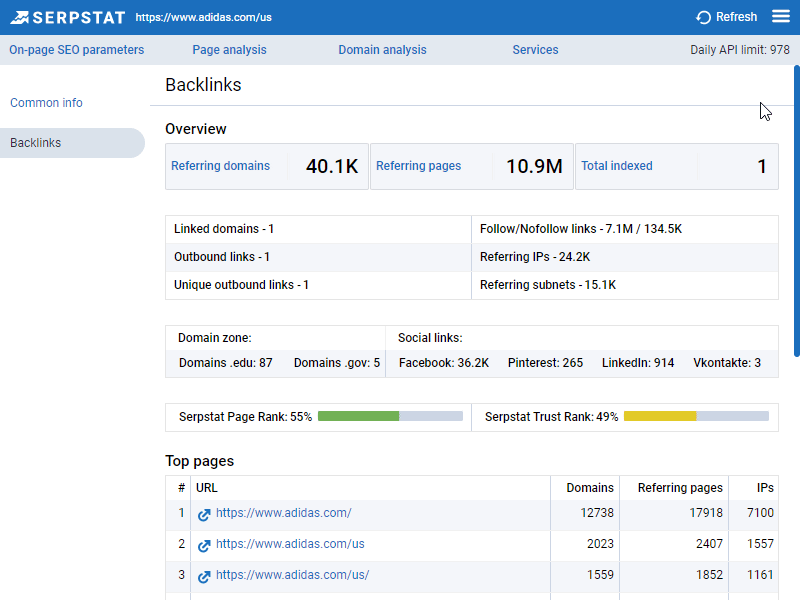Click external link icon for adidas.com/us row
The height and width of the screenshot is (600, 800).
click(x=204, y=546)
